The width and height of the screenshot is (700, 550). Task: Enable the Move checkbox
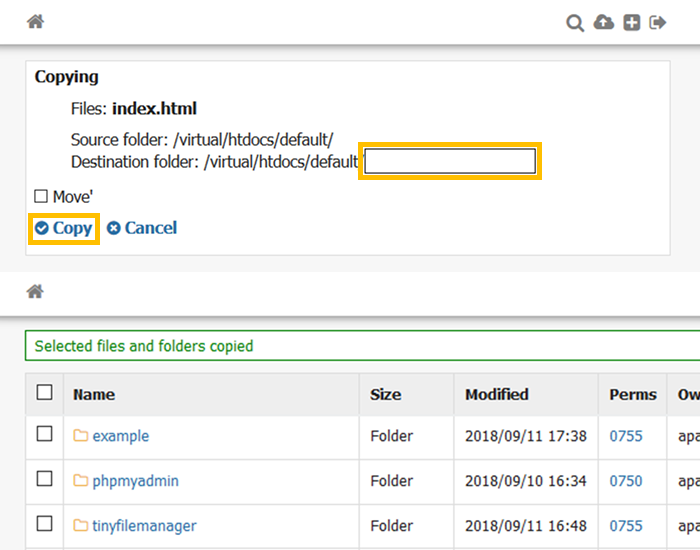point(41,197)
